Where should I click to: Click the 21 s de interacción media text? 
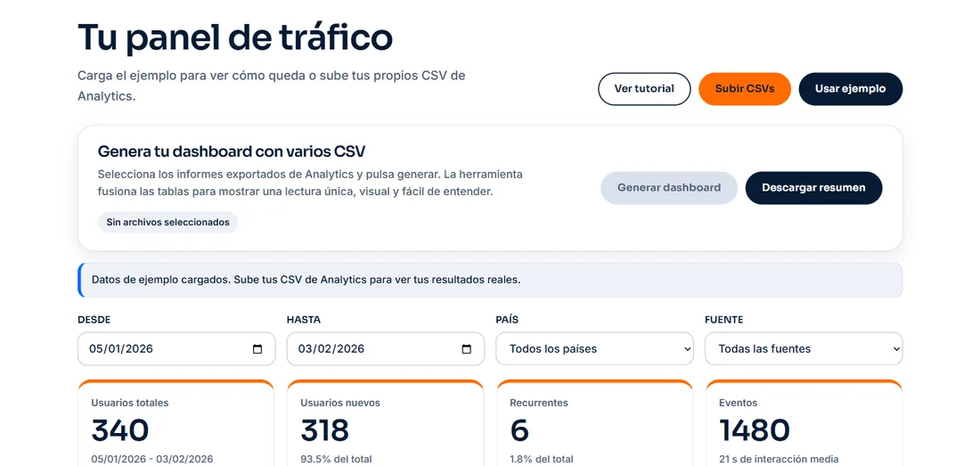(x=779, y=459)
